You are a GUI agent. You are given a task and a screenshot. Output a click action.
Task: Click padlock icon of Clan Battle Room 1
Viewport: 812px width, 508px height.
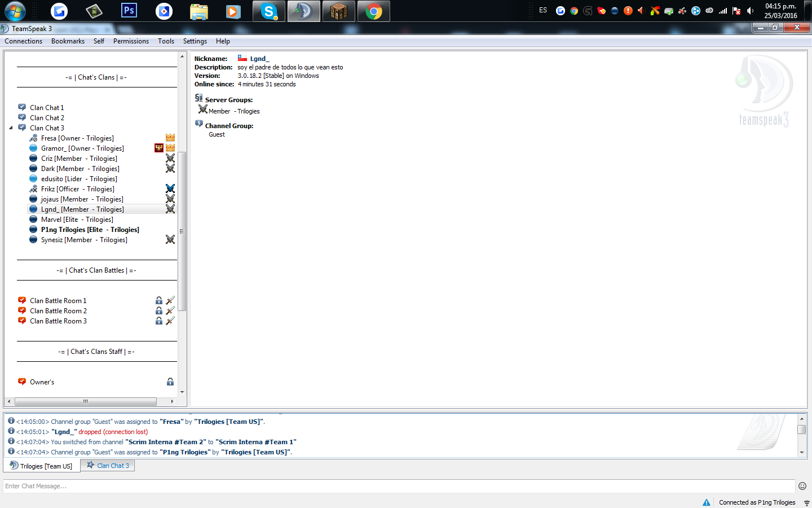point(159,301)
